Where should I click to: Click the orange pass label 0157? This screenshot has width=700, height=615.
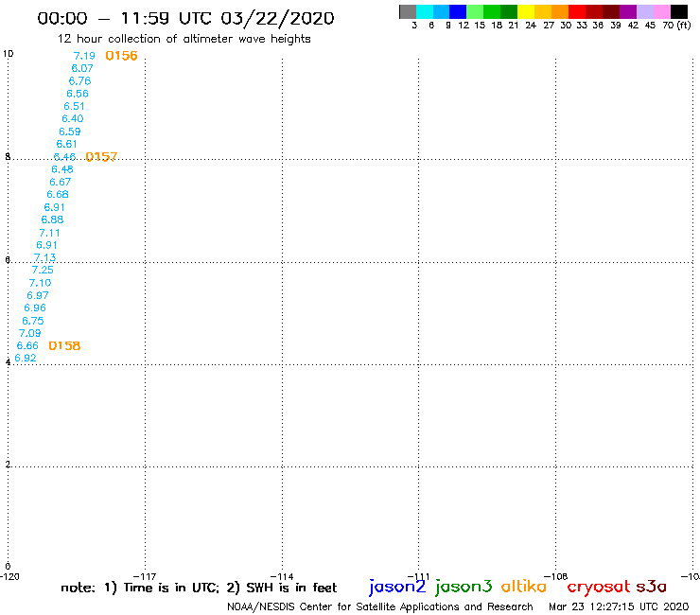click(x=101, y=157)
